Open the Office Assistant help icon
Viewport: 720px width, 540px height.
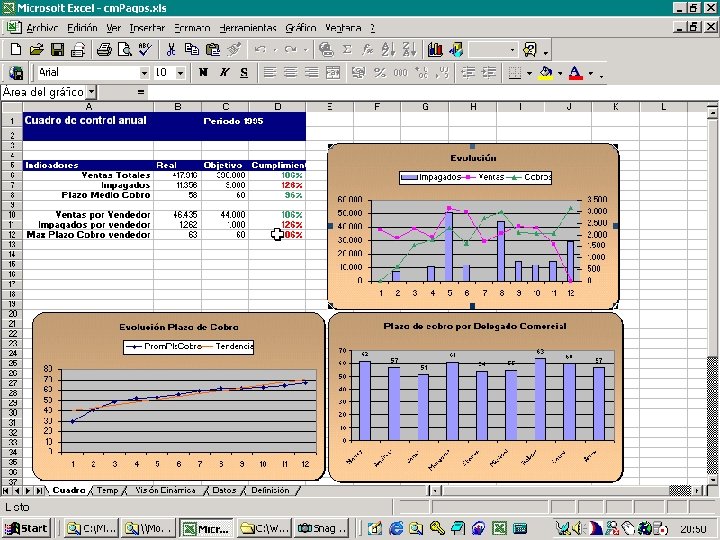point(530,49)
